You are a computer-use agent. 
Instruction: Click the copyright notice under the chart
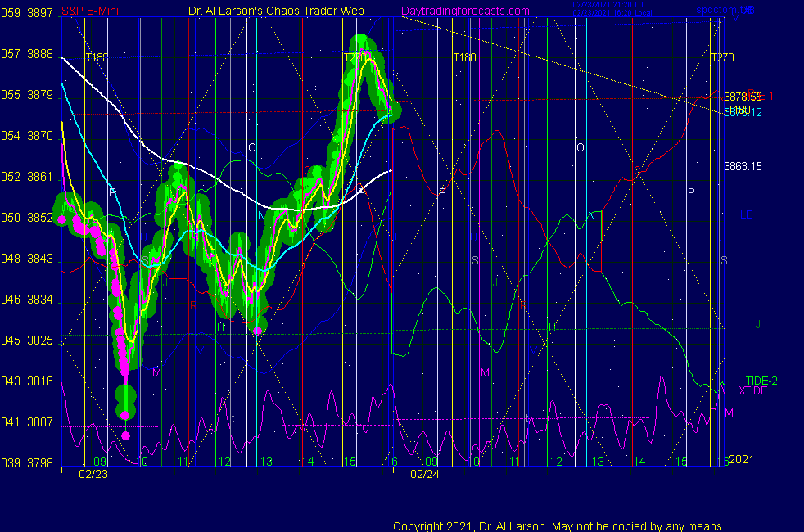pyautogui.click(x=559, y=525)
